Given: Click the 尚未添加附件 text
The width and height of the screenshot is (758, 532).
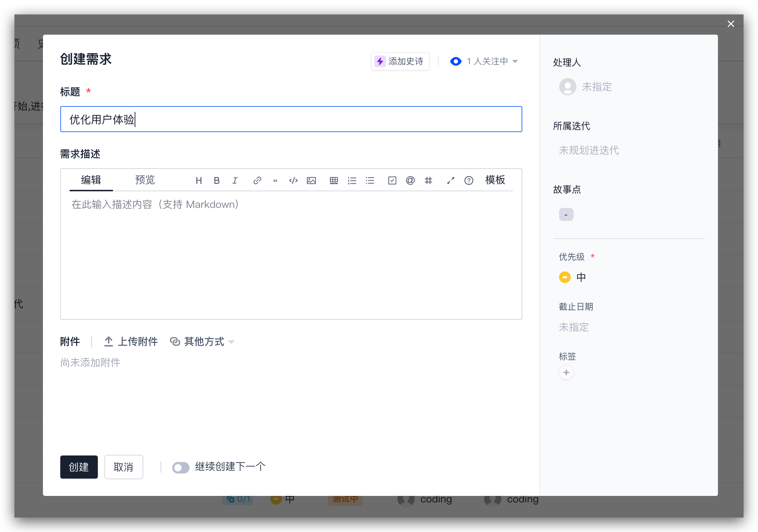Looking at the screenshot, I should (90, 362).
